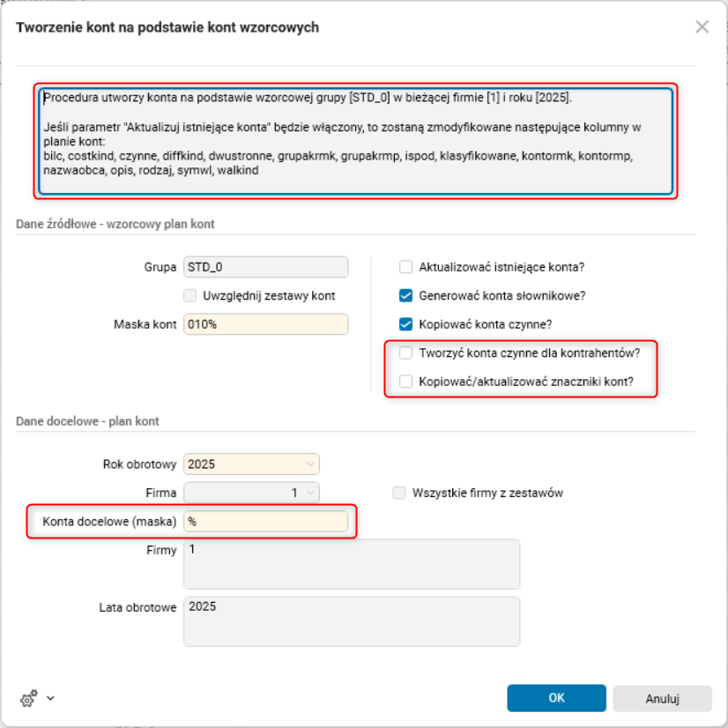Tick 'Tworzyć konta czynne dla kontrahentów?'

click(x=405, y=353)
